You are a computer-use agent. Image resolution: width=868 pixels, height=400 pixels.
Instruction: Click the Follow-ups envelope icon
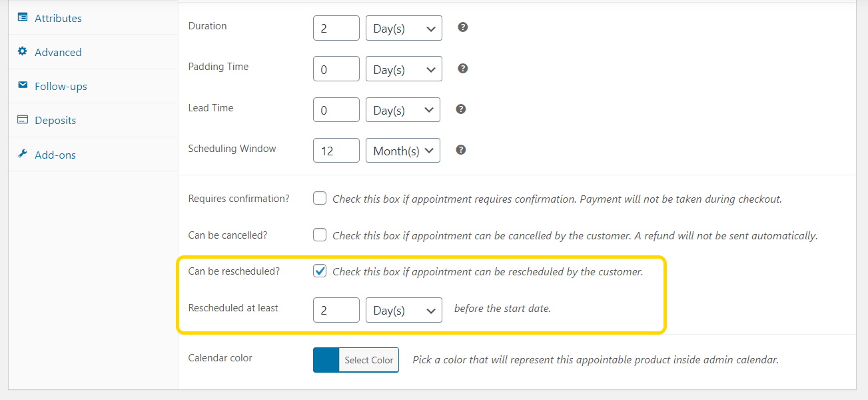click(22, 85)
